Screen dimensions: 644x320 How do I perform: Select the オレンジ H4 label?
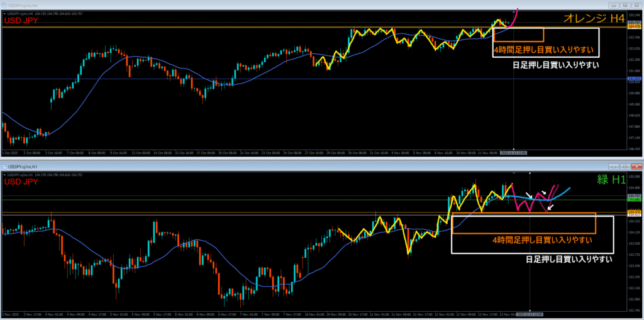pos(594,18)
